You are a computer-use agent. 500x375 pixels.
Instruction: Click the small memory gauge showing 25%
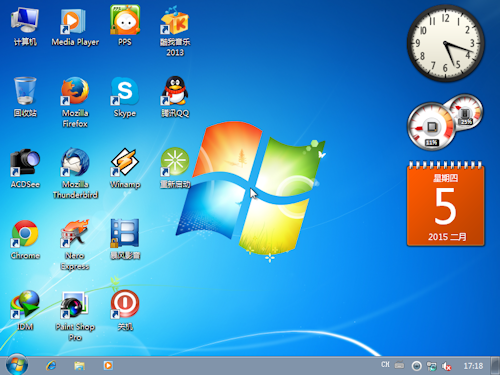click(x=466, y=113)
